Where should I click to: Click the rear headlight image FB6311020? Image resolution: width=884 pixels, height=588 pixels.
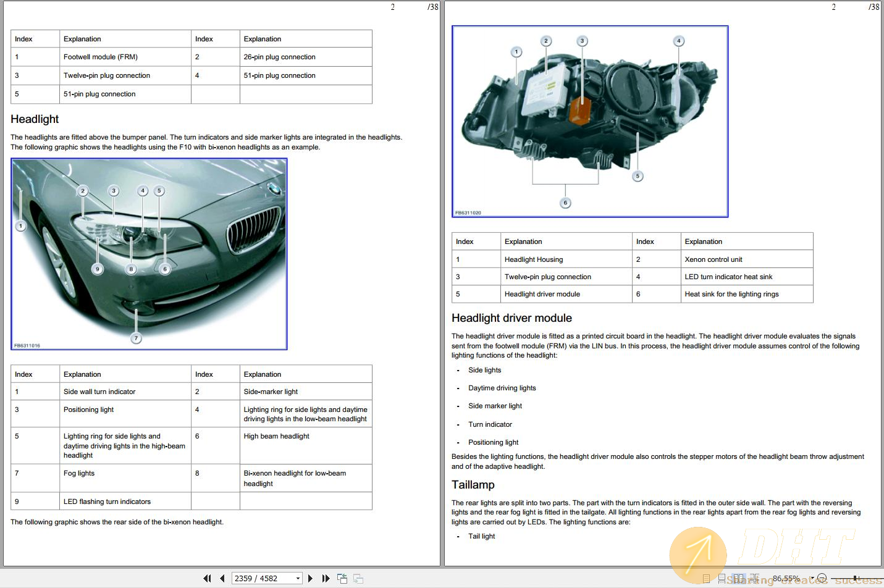tap(590, 121)
